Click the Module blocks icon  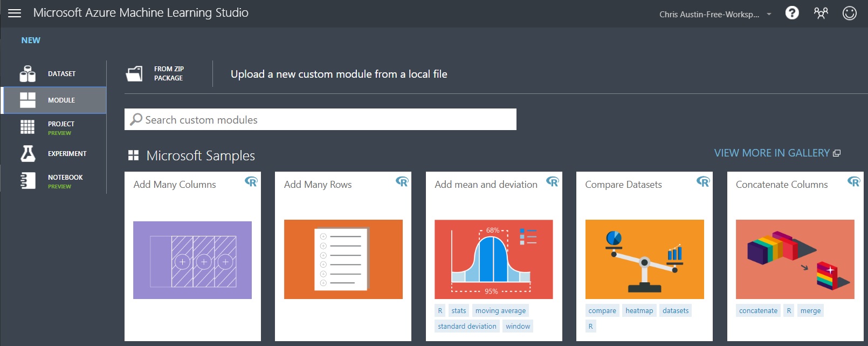(x=27, y=100)
